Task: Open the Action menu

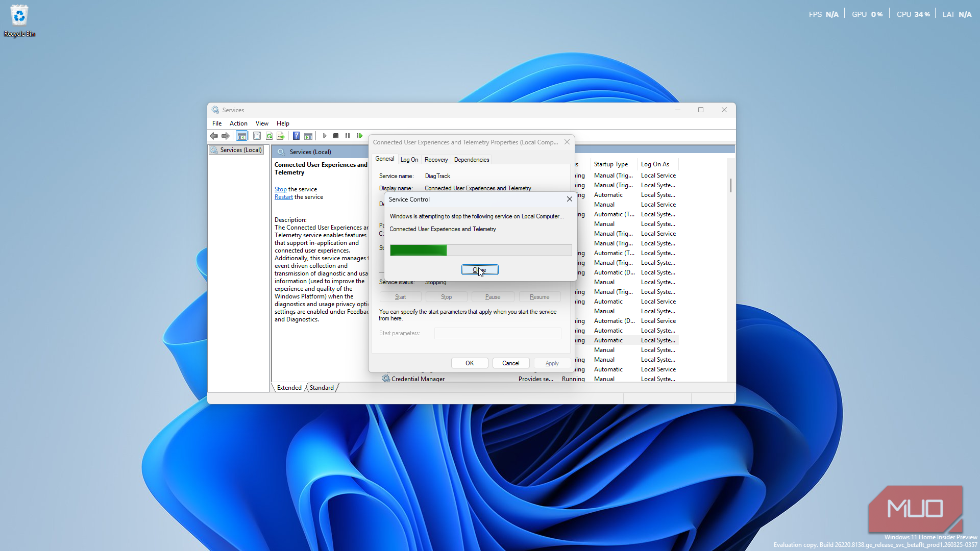Action: (x=238, y=123)
